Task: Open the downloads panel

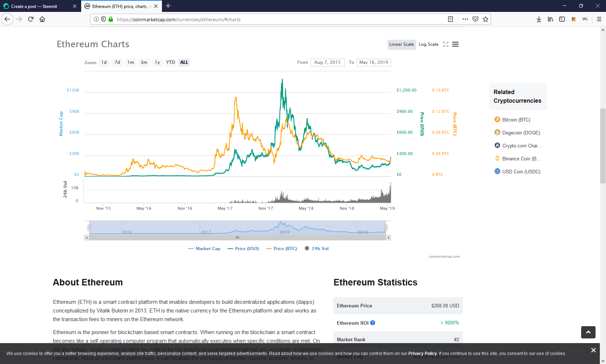Action: pyautogui.click(x=539, y=19)
